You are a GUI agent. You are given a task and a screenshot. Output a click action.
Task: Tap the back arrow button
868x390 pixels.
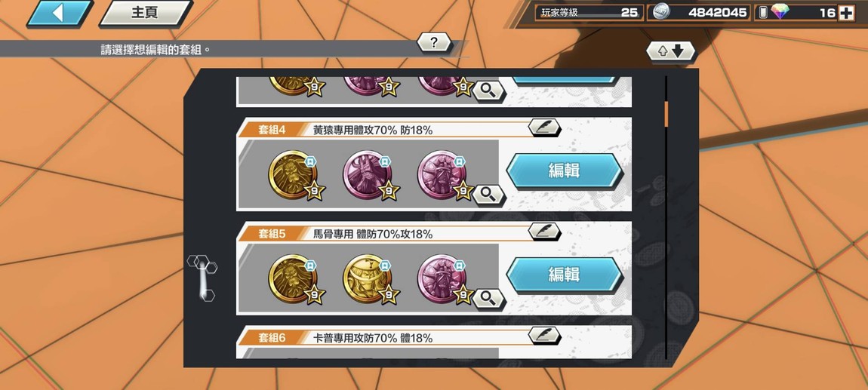point(59,14)
